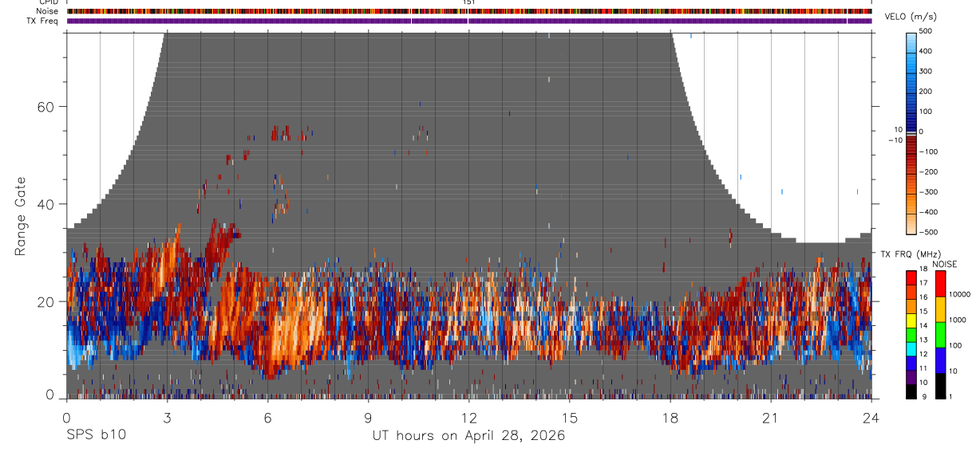
Task: Click the "TX Freq" strip label at top
Action: (42, 21)
